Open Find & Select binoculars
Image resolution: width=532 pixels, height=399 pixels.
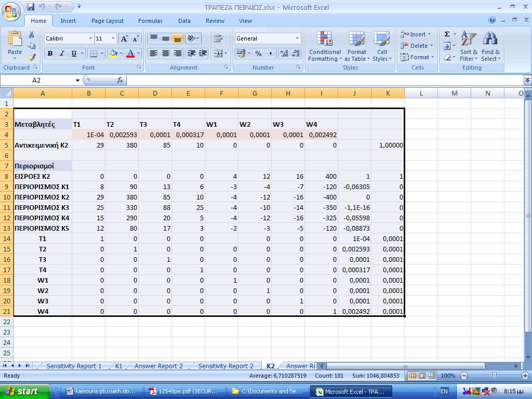pyautogui.click(x=490, y=46)
